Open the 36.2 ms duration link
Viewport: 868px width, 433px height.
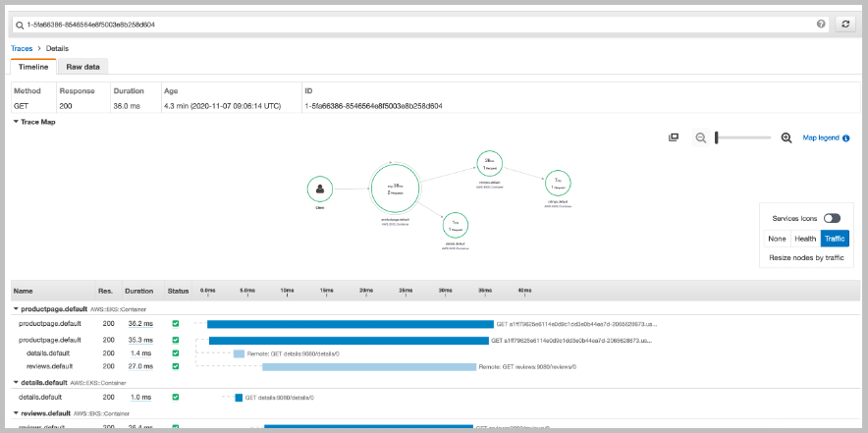(140, 323)
